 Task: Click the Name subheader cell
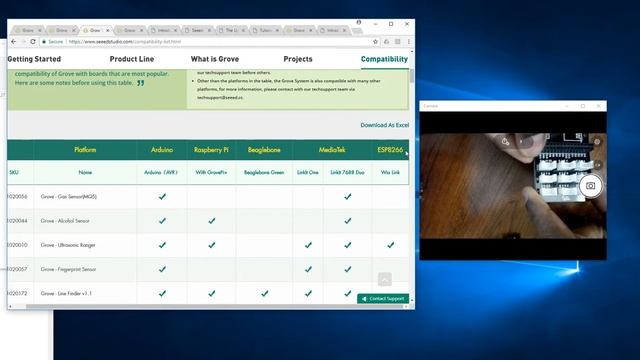[85, 172]
